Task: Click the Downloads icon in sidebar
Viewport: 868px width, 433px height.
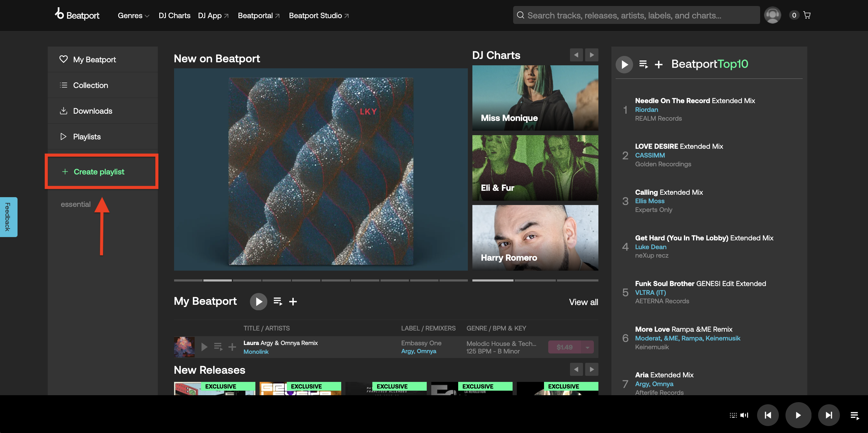Action: tap(63, 111)
